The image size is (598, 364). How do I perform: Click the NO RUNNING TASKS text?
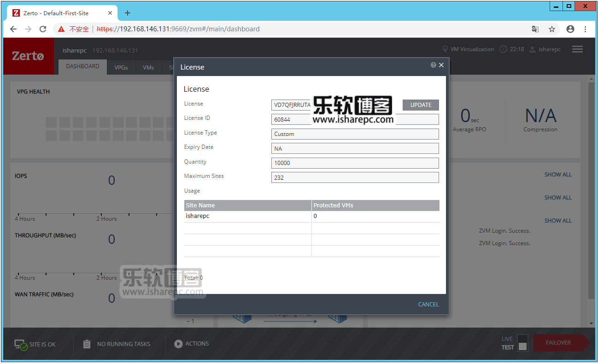(123, 344)
